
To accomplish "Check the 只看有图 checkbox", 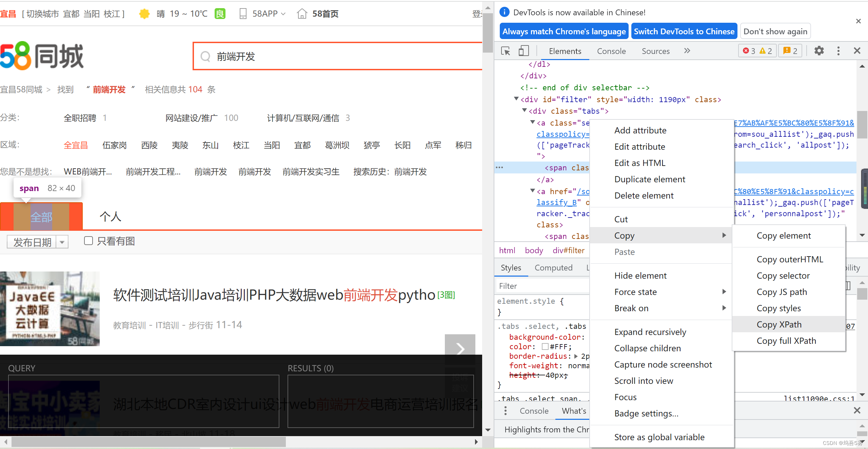I will pyautogui.click(x=88, y=241).
